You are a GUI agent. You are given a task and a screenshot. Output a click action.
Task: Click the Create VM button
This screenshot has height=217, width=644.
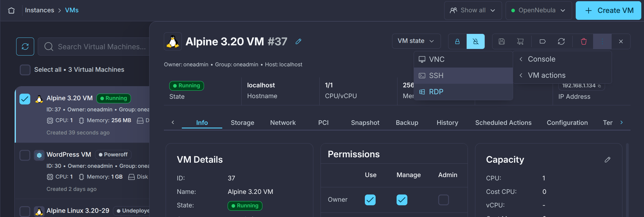608,11
